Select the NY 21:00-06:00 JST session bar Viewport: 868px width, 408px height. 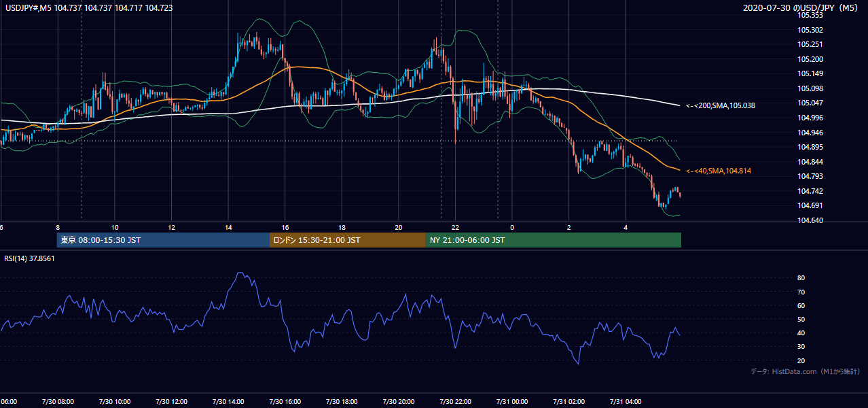click(554, 240)
